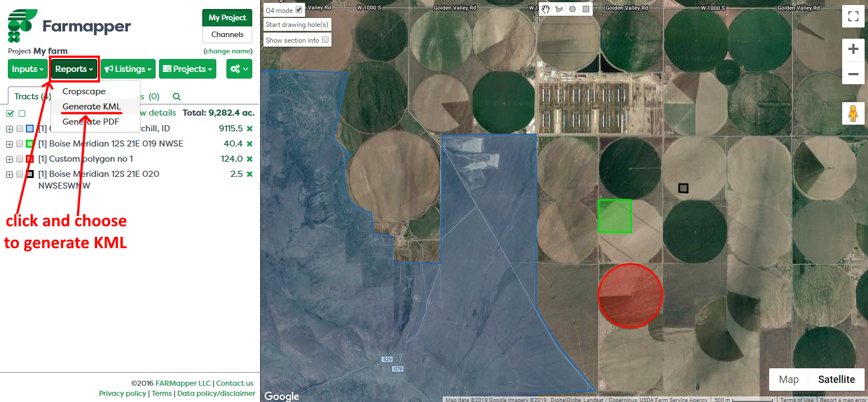Click the green tract color swatch
Image resolution: width=868 pixels, height=402 pixels.
coord(30,144)
